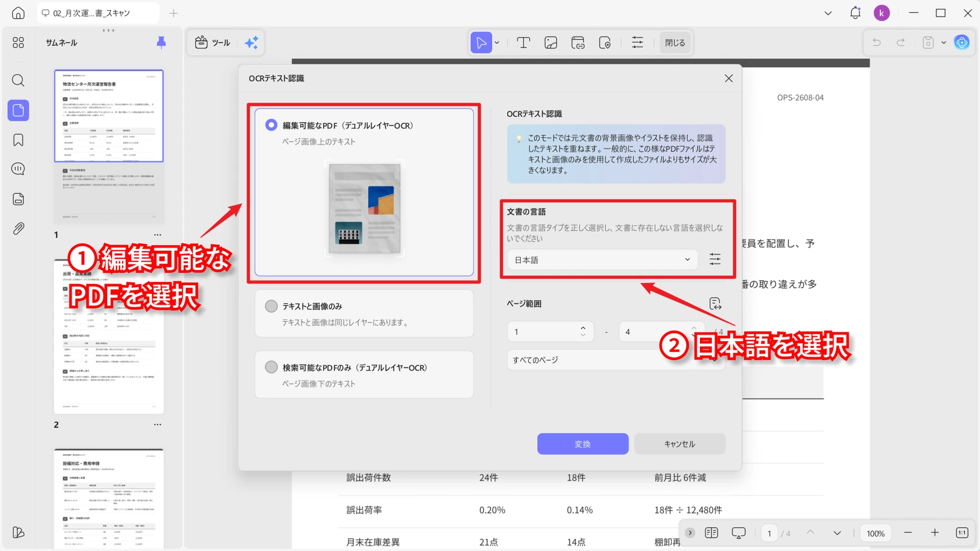Select the text edit tool in toolbar
Viewport: 980px width, 551px height.
pyautogui.click(x=523, y=43)
